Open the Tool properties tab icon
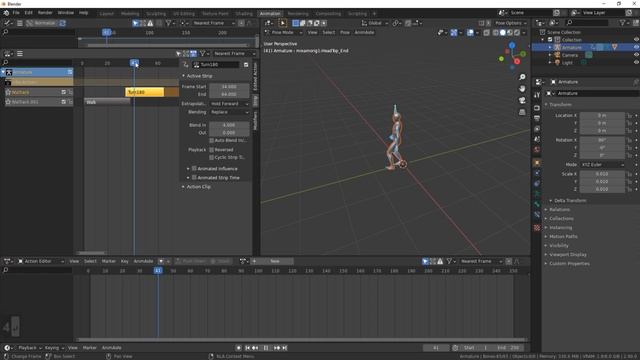The width and height of the screenshot is (640, 360). [537, 95]
